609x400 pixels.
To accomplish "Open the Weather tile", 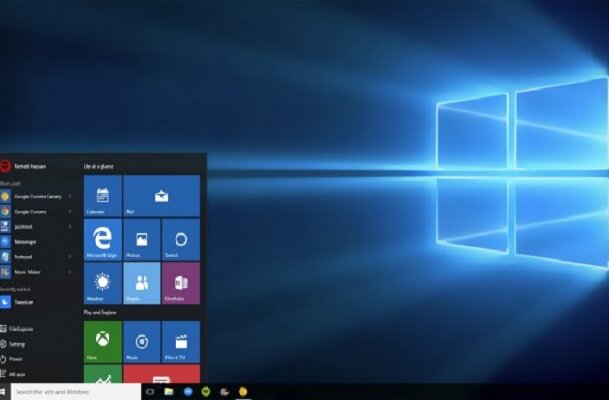I will [102, 283].
